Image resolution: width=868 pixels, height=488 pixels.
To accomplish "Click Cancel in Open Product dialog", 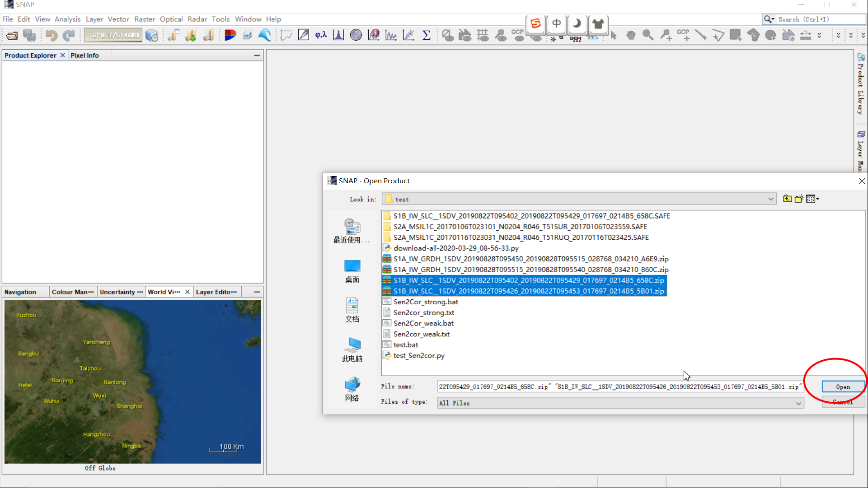I will (843, 402).
